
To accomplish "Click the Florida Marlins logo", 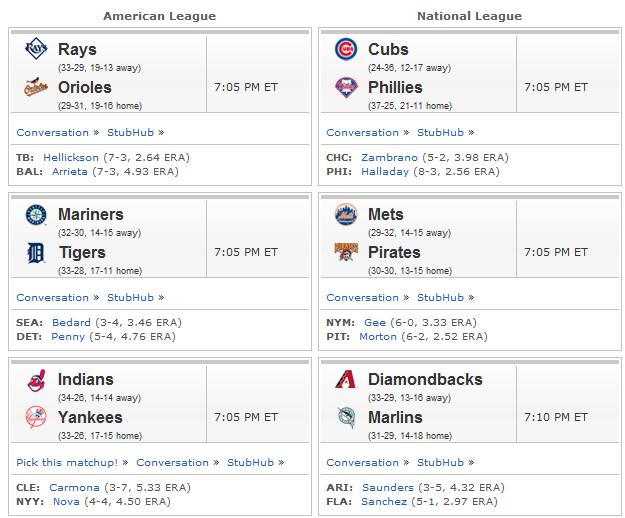I will pyautogui.click(x=346, y=417).
